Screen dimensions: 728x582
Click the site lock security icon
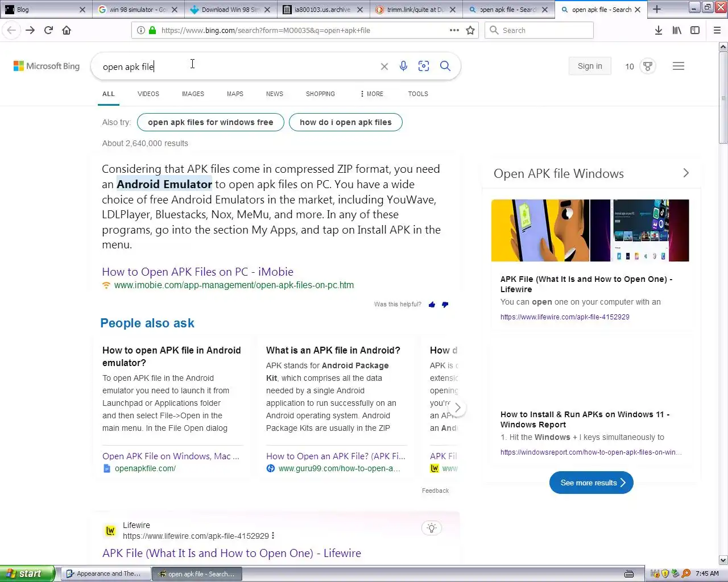152,30
